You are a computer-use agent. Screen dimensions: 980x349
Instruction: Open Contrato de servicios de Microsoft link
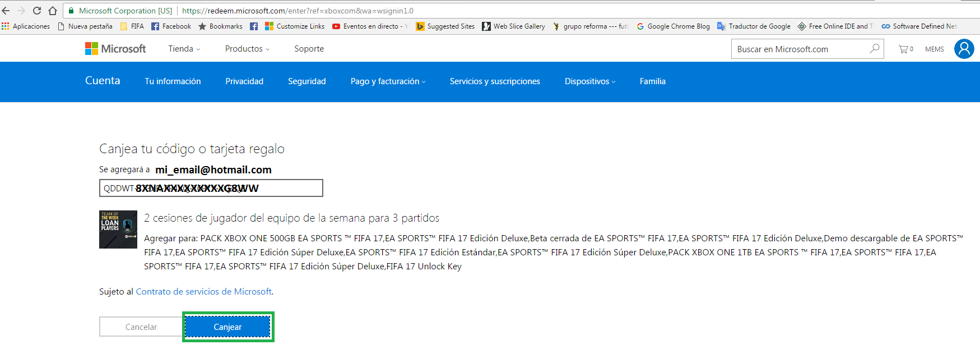tap(204, 292)
